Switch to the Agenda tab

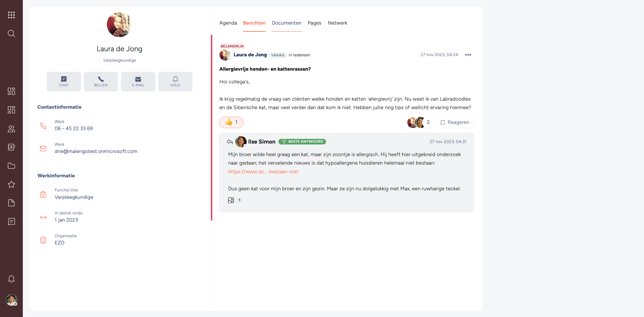pyautogui.click(x=228, y=23)
